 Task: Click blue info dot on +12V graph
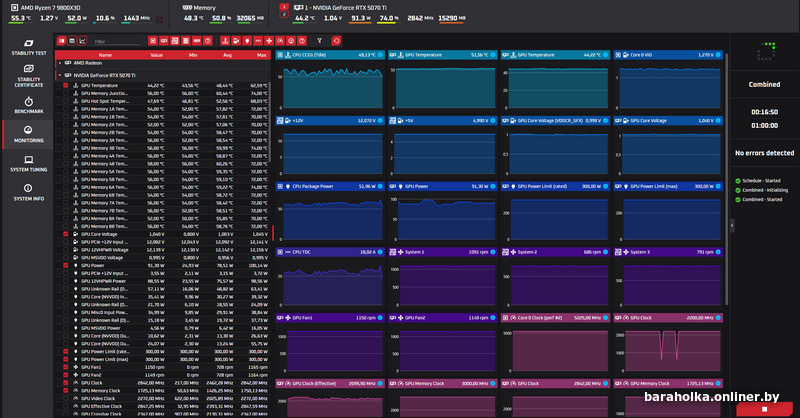pos(380,120)
